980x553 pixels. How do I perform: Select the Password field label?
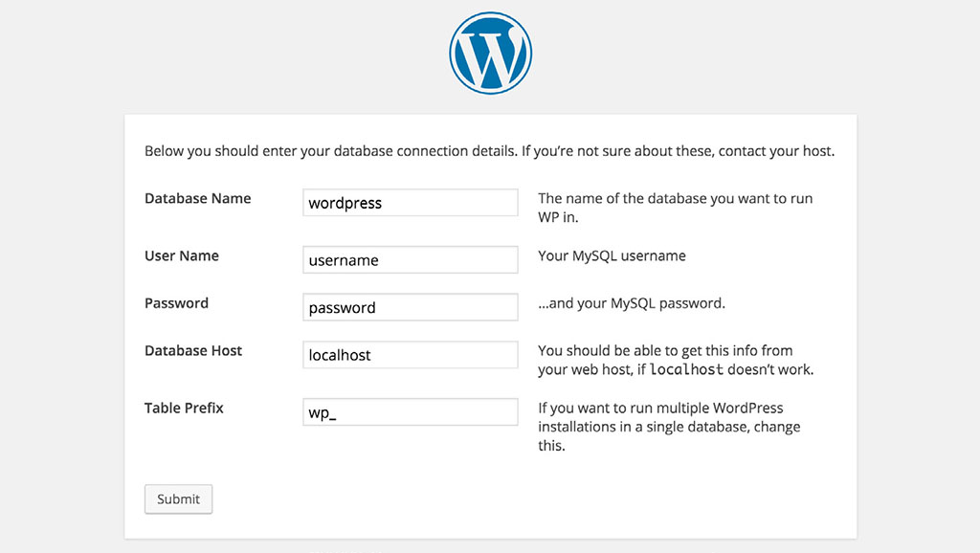point(176,303)
